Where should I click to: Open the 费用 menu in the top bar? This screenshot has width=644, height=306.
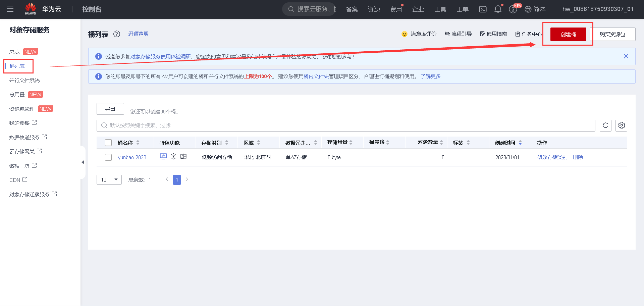point(396,9)
